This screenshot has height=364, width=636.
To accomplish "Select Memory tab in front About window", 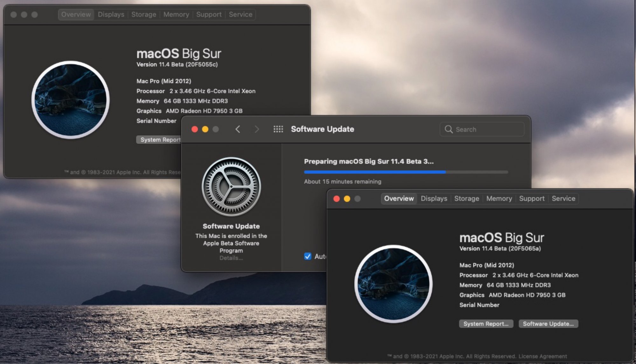I will pos(499,199).
